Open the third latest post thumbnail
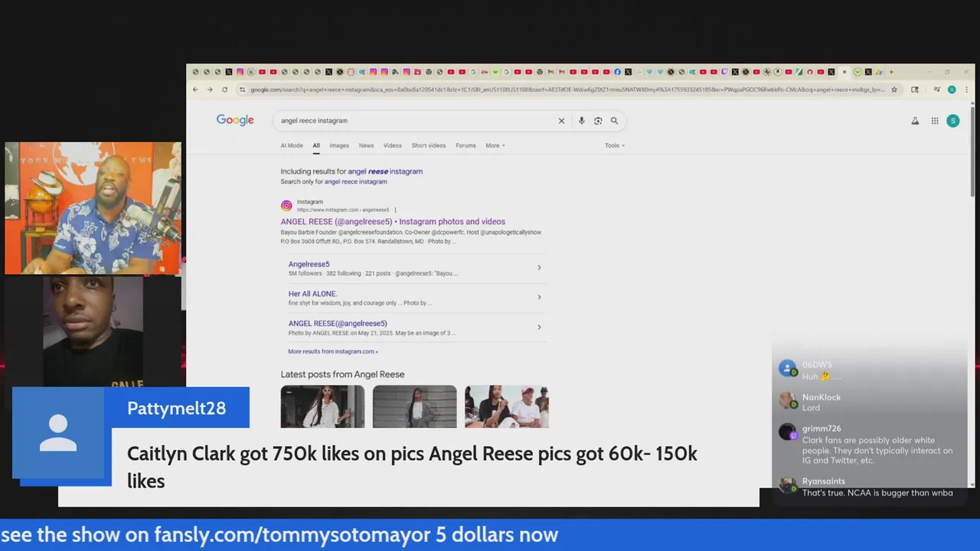Screen dimensions: 980x551 pos(506,406)
